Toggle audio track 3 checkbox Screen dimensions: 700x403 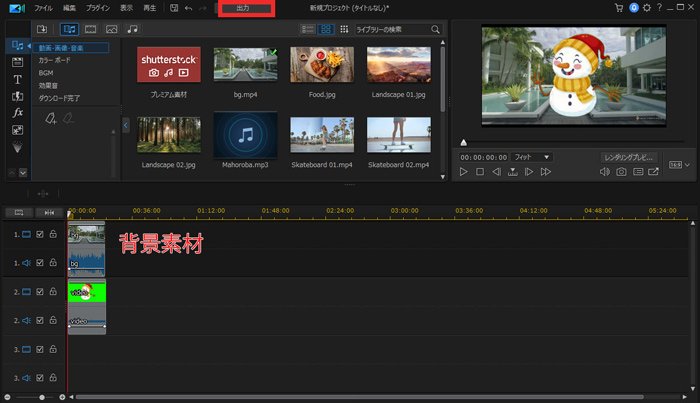click(x=40, y=378)
